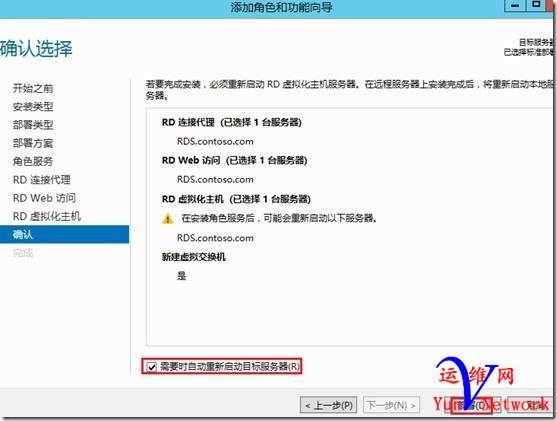Open the 角色服务 step

coord(33,161)
